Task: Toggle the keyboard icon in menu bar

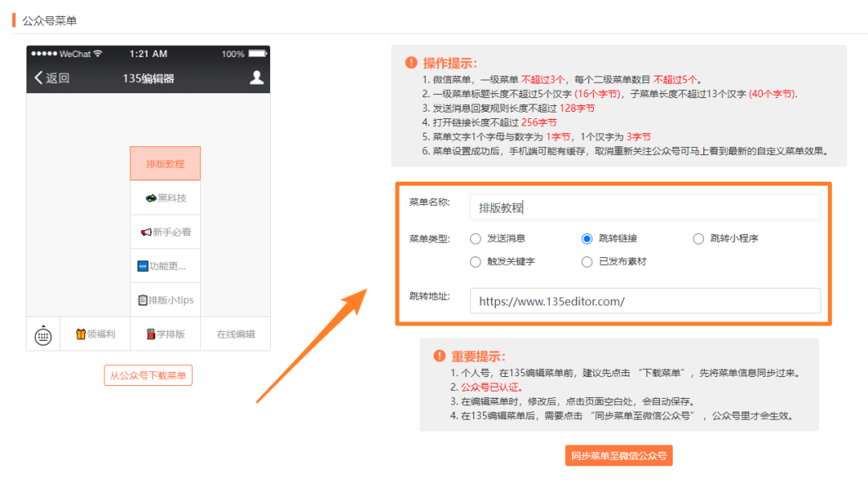Action: [43, 335]
